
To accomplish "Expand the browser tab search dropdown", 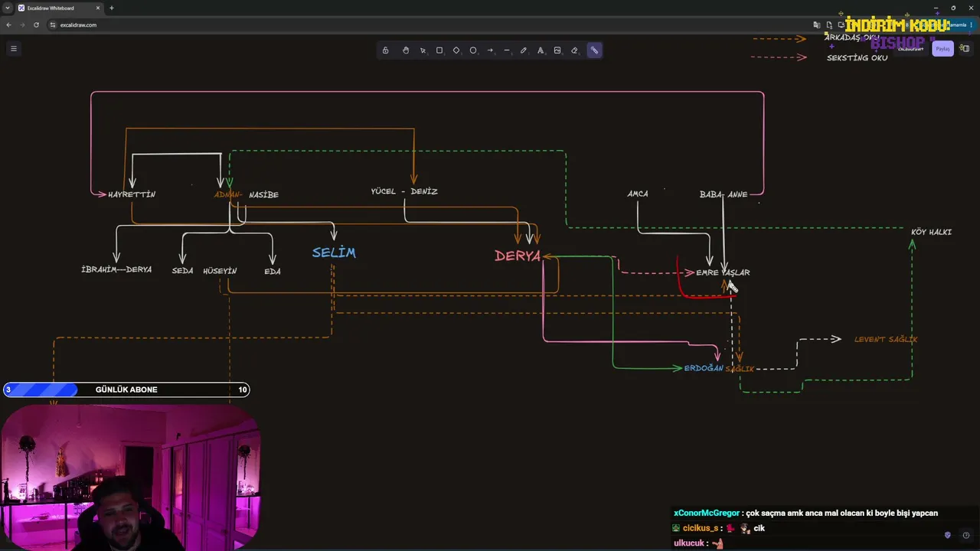I will coord(7,8).
